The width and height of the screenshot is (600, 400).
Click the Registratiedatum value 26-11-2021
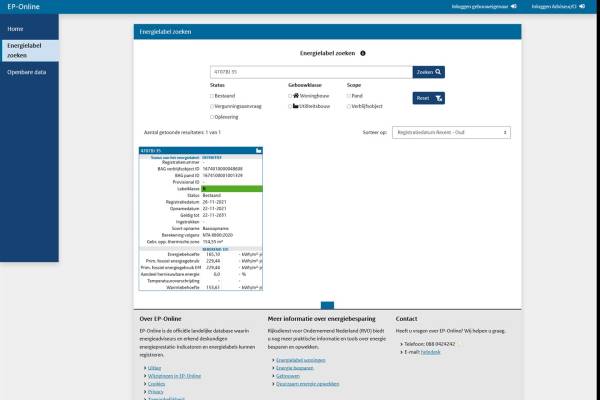coord(214,202)
